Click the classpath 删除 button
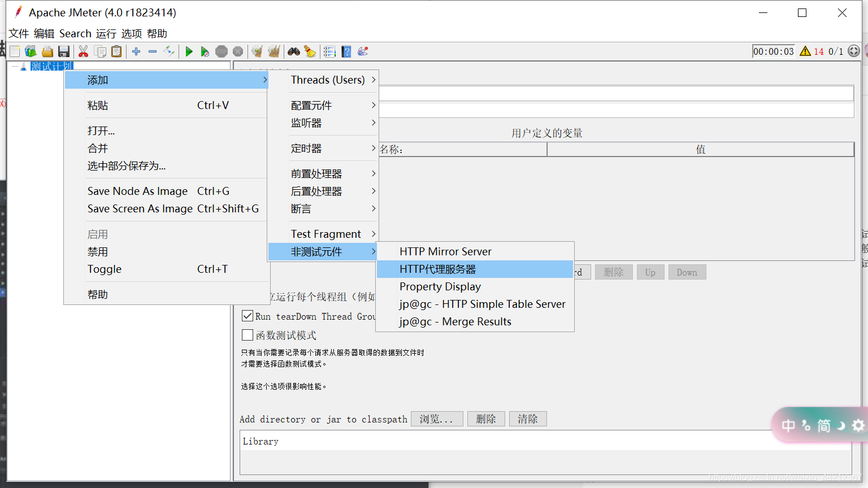The height and width of the screenshot is (488, 868). (x=486, y=419)
